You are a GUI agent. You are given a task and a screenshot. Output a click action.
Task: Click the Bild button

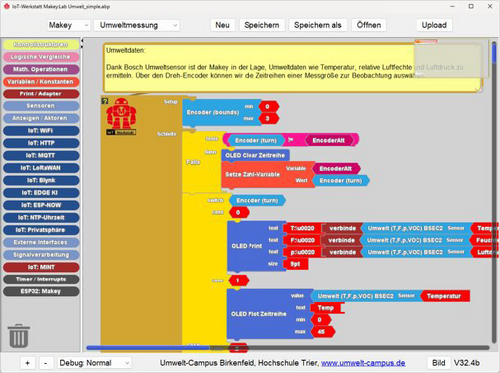(x=439, y=363)
